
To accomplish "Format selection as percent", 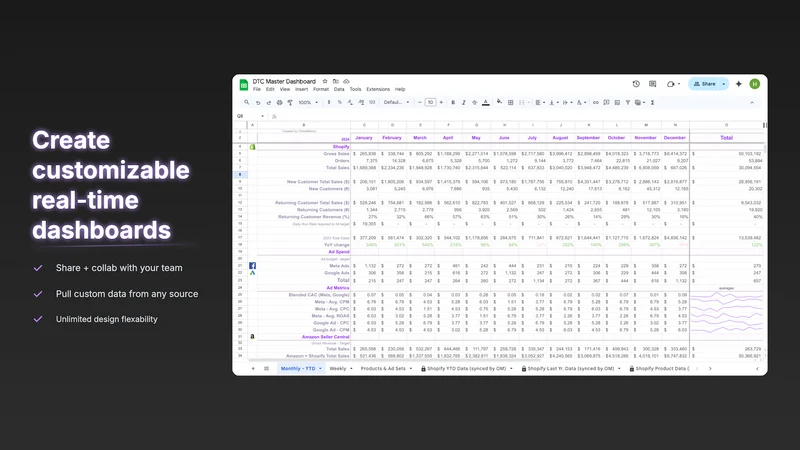I will [339, 103].
